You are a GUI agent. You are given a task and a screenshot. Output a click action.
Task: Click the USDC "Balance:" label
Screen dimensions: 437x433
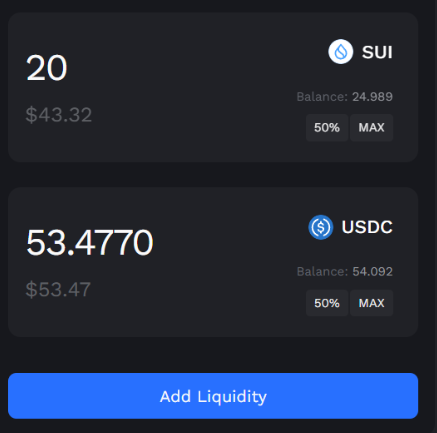pos(322,272)
